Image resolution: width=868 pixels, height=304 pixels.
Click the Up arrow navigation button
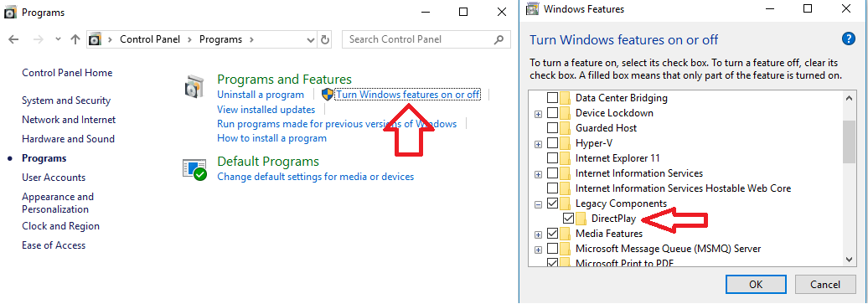75,39
